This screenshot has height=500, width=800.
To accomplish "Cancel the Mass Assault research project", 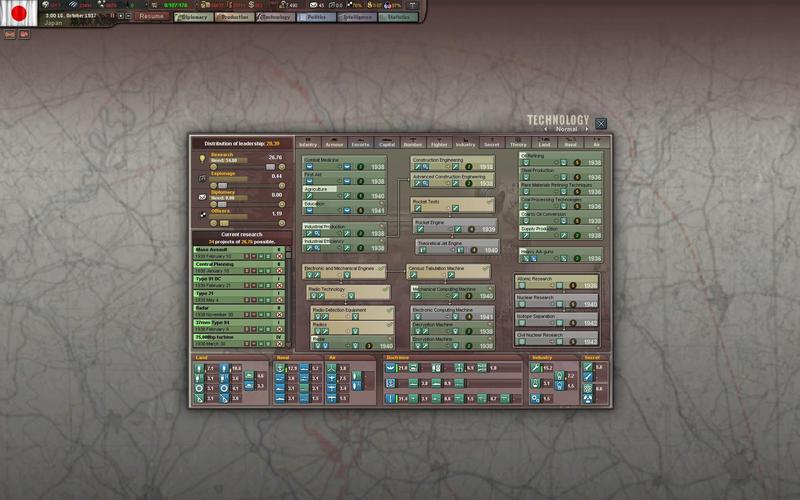I will [280, 256].
